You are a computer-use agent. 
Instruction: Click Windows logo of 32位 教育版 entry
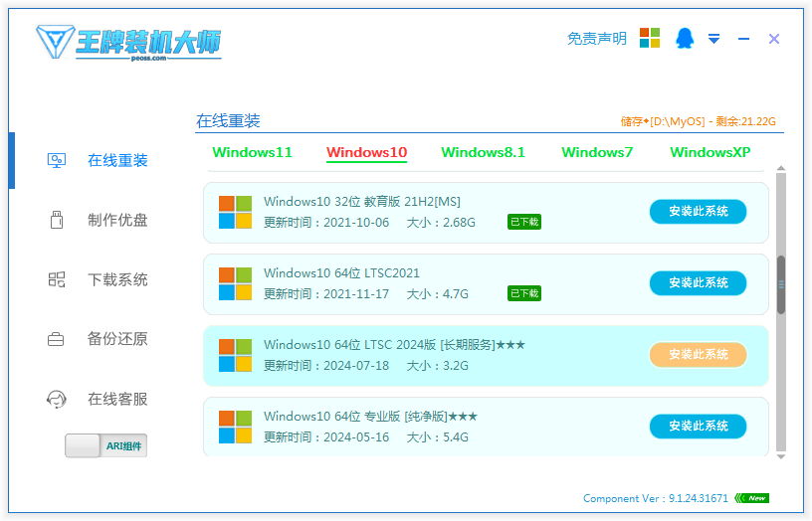coord(235,212)
